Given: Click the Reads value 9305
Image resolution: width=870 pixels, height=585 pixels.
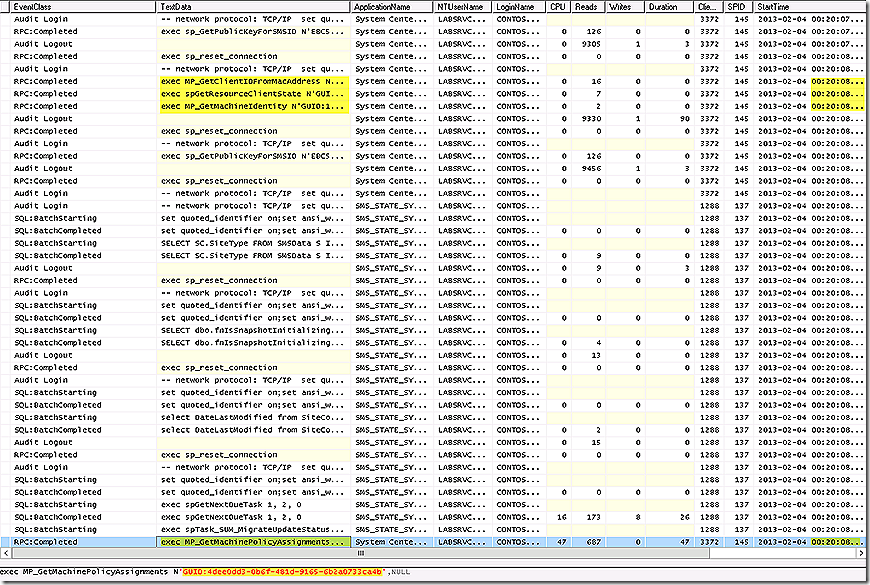Looking at the screenshot, I should pyautogui.click(x=590, y=44).
